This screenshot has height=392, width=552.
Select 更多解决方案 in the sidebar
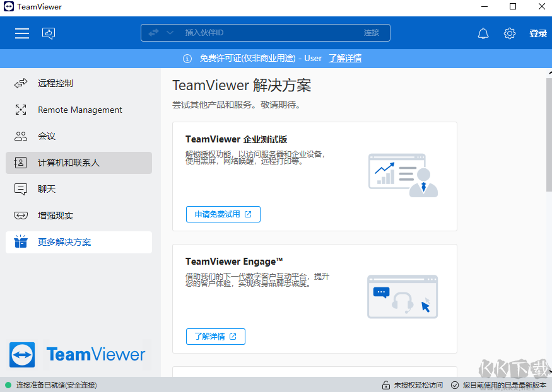tap(79, 242)
